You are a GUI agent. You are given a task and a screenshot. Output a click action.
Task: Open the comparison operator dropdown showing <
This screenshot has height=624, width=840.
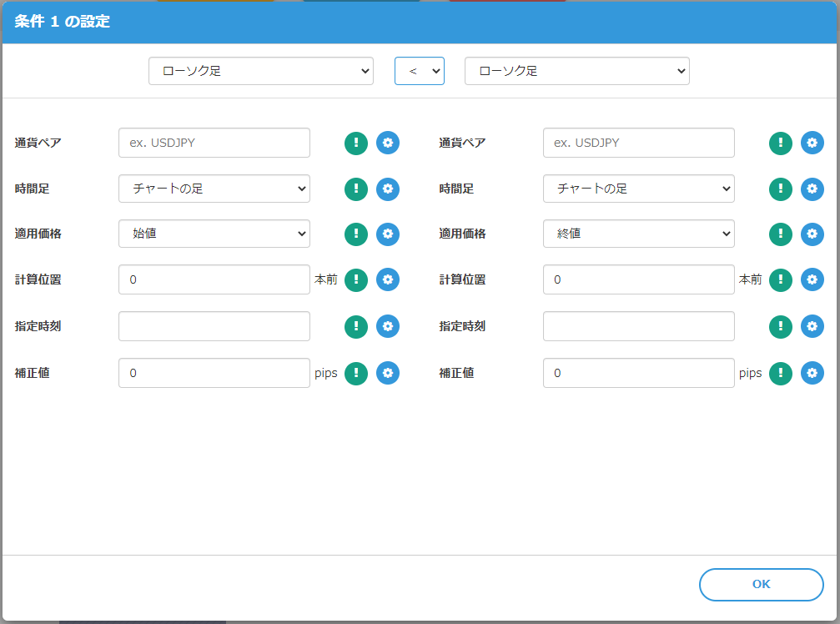(420, 71)
